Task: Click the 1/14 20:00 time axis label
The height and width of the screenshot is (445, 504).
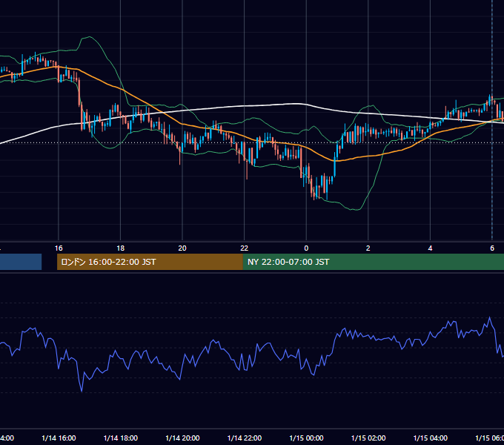Action: pos(182,438)
